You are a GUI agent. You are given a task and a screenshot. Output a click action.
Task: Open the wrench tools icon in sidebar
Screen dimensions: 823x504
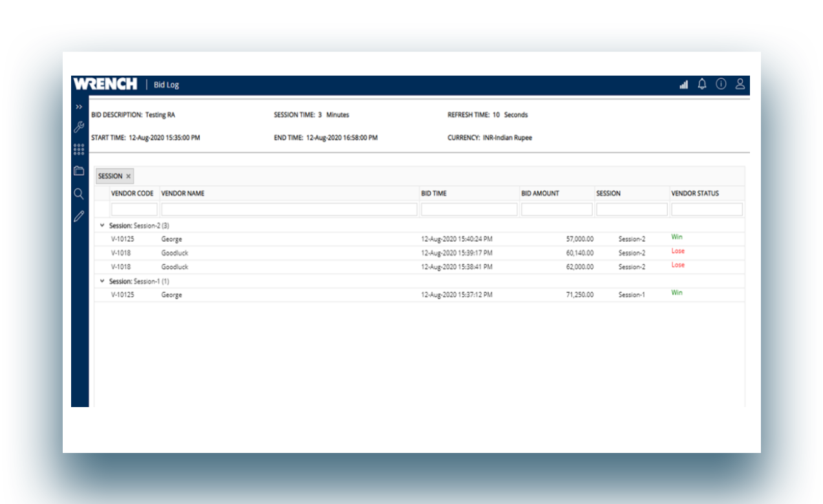point(79,127)
